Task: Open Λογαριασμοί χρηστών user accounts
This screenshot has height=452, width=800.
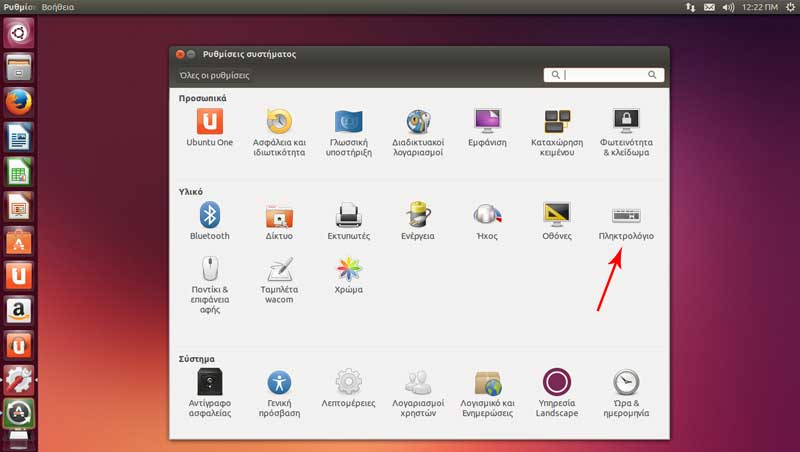Action: click(x=418, y=393)
